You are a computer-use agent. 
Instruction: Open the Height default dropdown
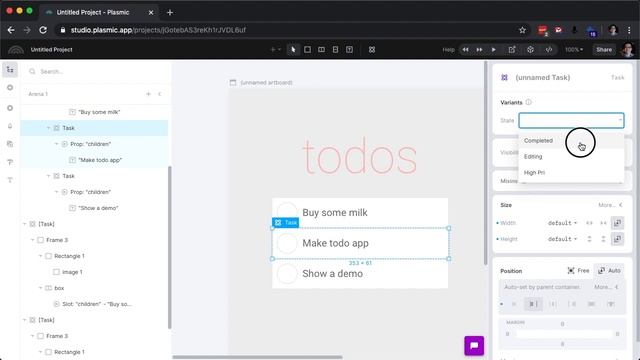pyautogui.click(x=562, y=239)
